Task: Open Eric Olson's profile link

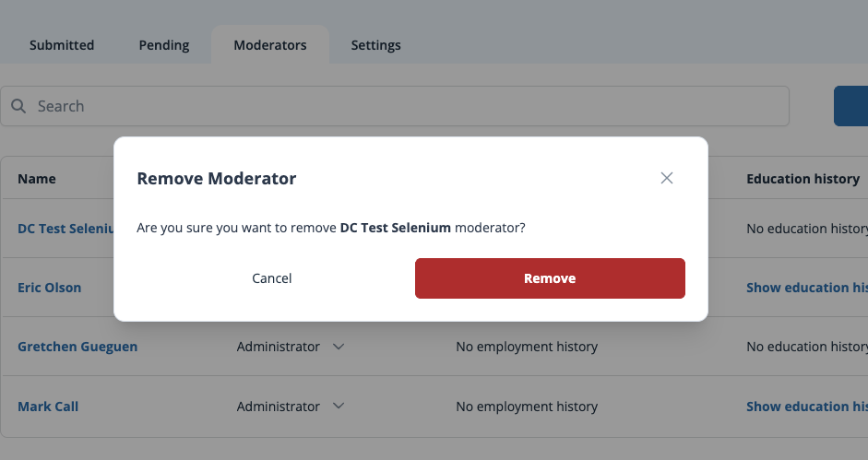Action: [50, 288]
